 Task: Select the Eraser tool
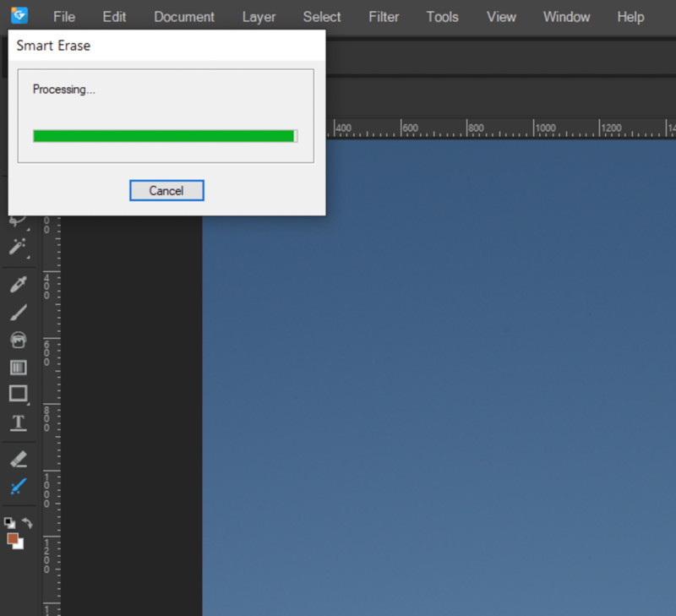18,459
